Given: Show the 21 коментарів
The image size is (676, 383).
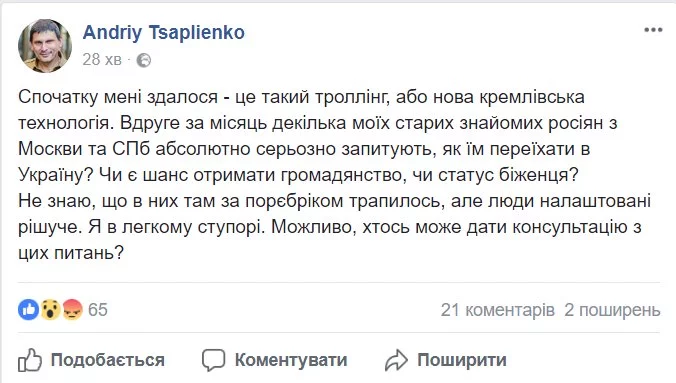Looking at the screenshot, I should 498,310.
